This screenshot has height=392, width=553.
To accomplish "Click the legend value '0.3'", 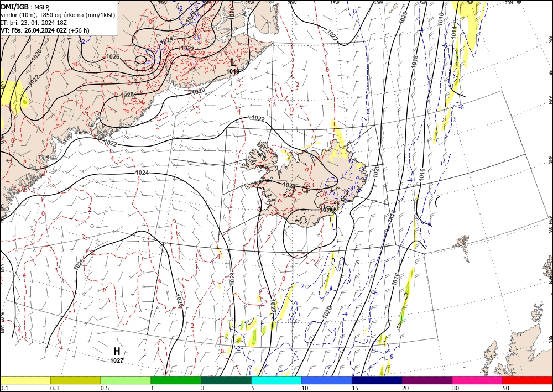I will click(x=54, y=388).
